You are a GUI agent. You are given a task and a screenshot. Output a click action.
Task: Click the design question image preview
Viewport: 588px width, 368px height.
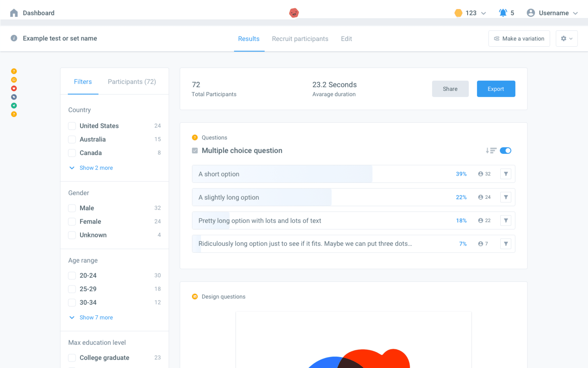tap(353, 340)
